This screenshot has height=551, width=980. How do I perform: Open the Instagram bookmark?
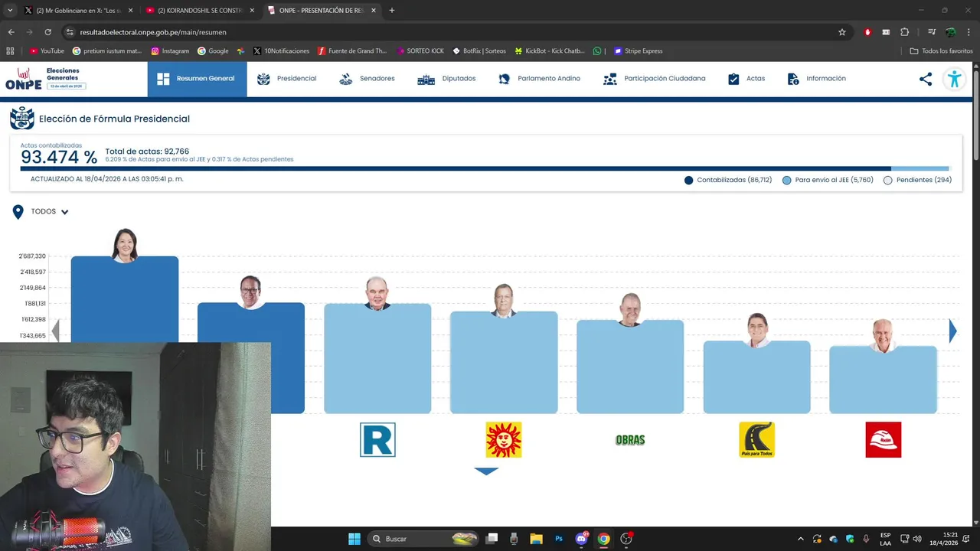coord(170,51)
